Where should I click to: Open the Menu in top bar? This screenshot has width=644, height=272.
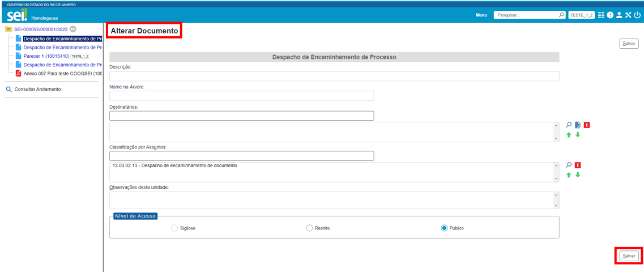click(x=481, y=15)
